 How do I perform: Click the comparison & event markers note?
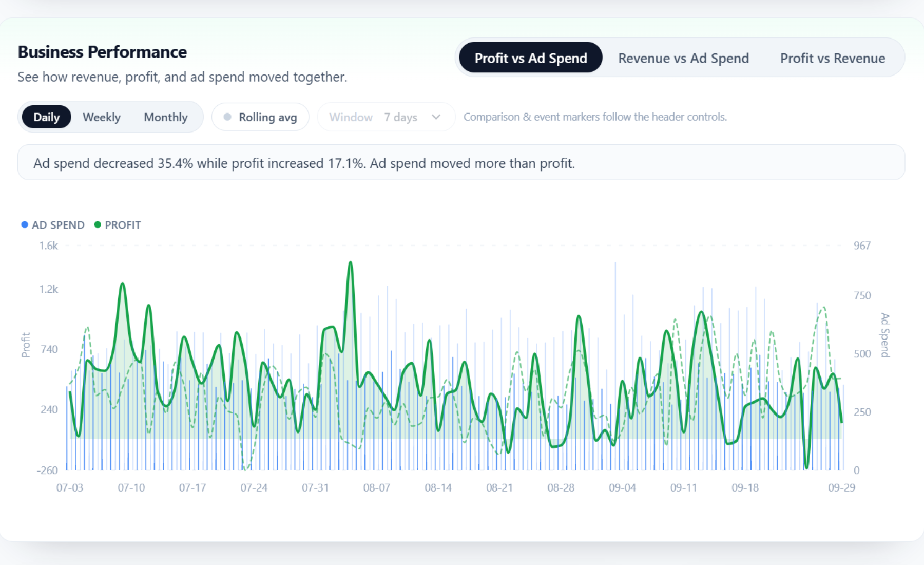[x=595, y=117]
